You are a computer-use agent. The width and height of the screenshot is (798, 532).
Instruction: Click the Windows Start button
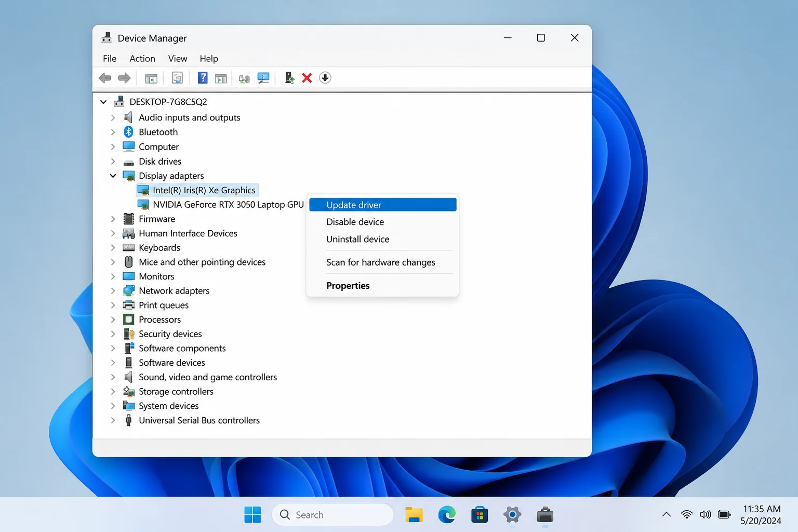click(252, 515)
